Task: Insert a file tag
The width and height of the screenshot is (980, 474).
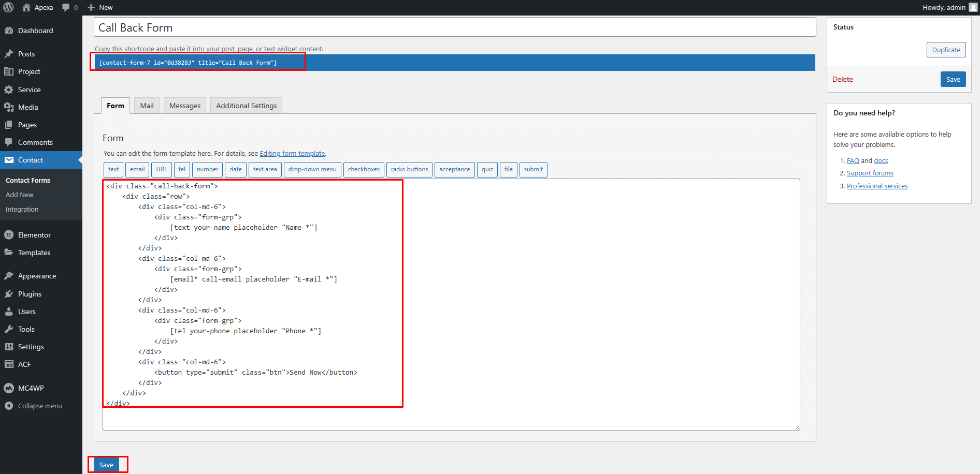Action: click(x=509, y=169)
